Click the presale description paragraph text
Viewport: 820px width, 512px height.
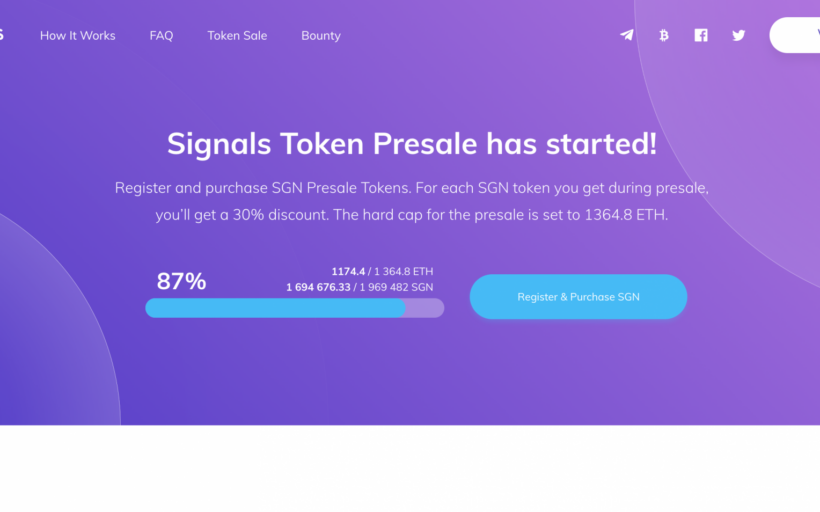(412, 201)
